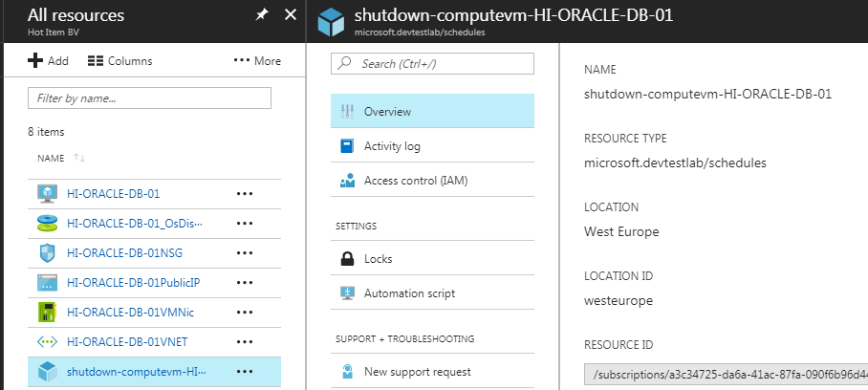This screenshot has width=868, height=390.
Task: Click the Locks padlock icon
Action: click(346, 259)
